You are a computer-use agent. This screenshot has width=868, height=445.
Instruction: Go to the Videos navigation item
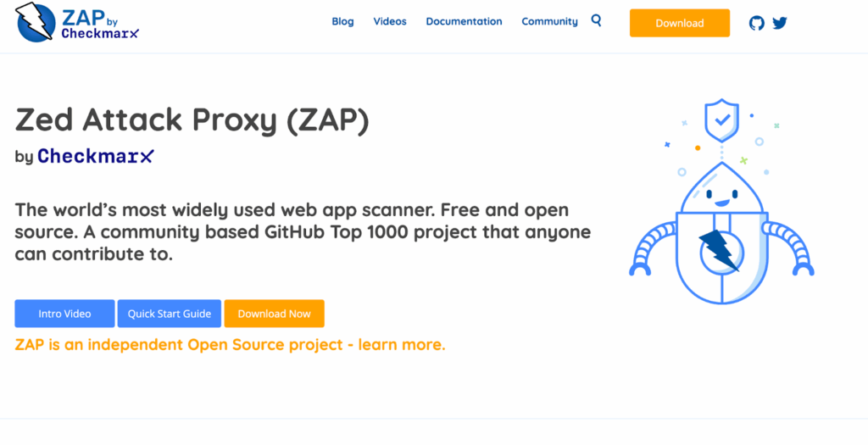pos(390,22)
